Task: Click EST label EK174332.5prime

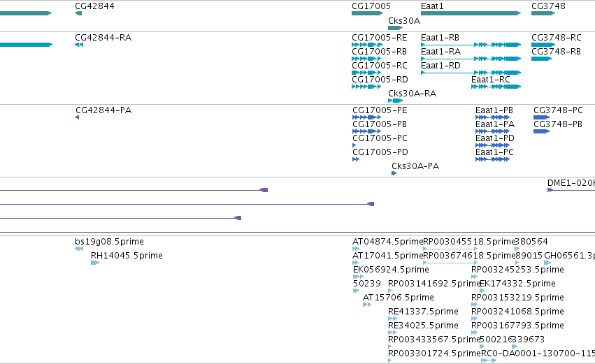Action: click(517, 284)
